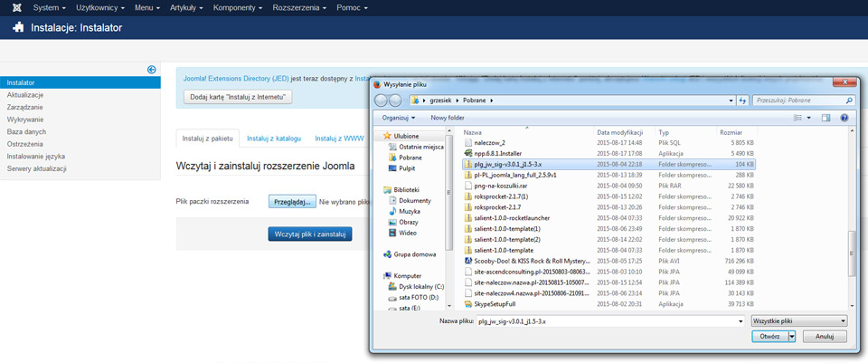The image size is (868, 363).
Task: Select the plg_jw_sig-v3.0.1_j1.5-3.x file
Action: (609, 164)
